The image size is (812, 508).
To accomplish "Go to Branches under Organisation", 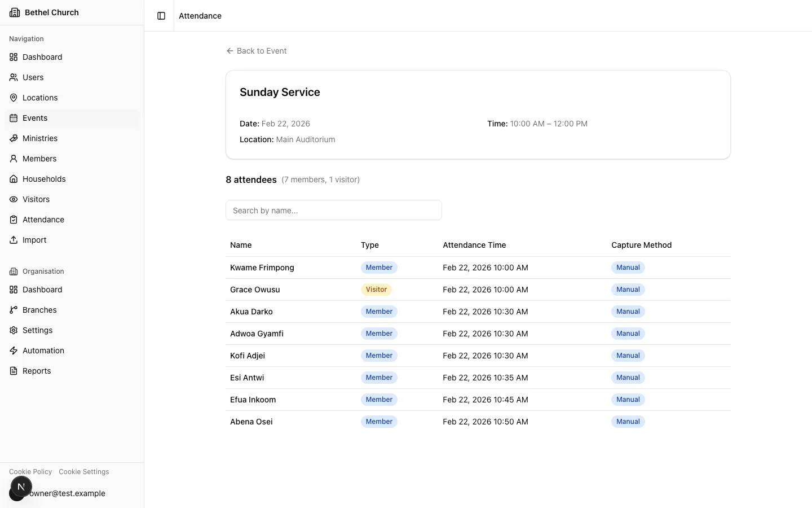I will (x=72, y=310).
